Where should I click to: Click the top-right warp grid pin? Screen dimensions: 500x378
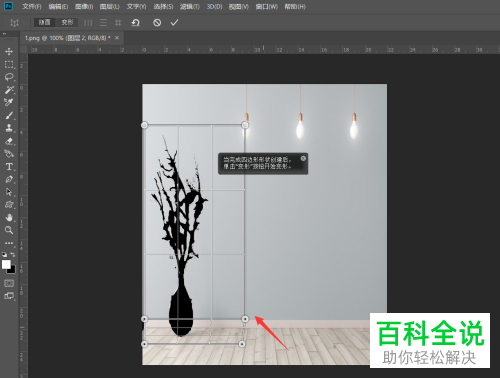tap(245, 125)
